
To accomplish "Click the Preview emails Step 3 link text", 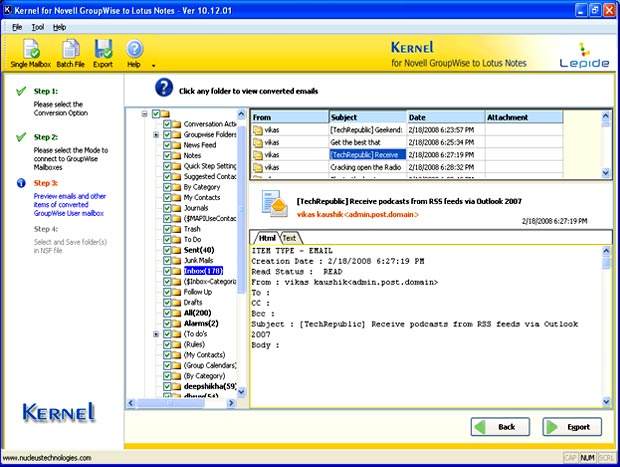I will click(69, 205).
